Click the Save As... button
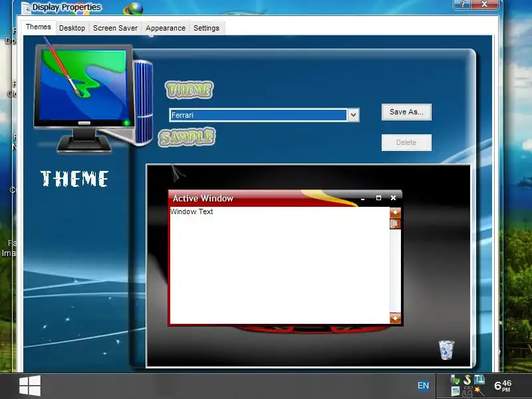 pos(406,112)
